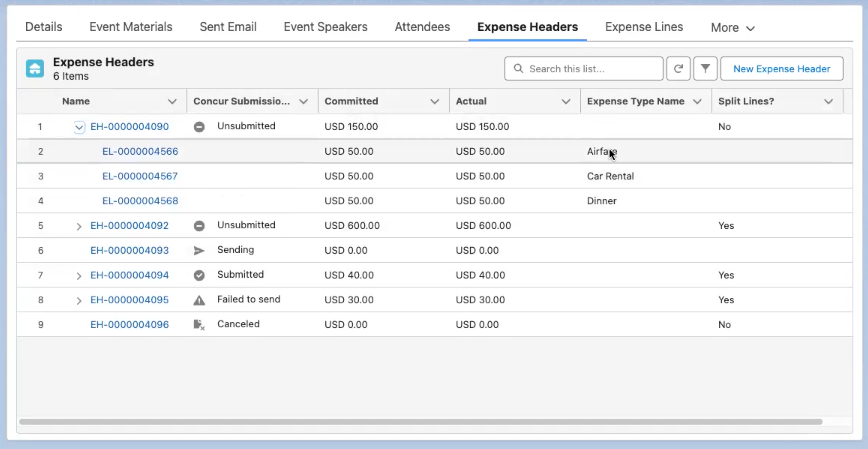The image size is (868, 449).
Task: Click the Submitted checkmark status icon
Action: (x=199, y=275)
